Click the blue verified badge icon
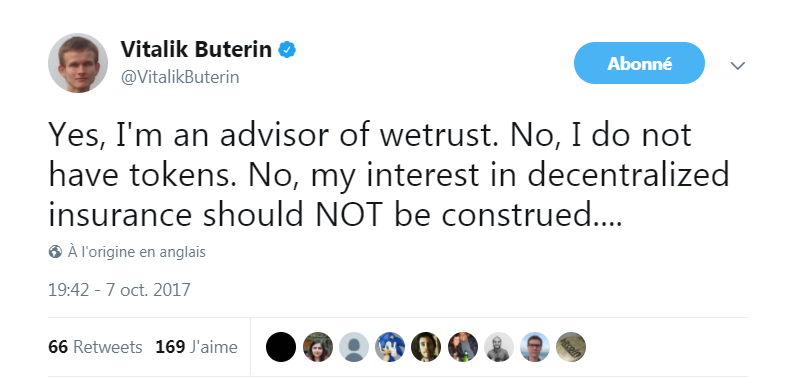The image size is (787, 377). 287,50
